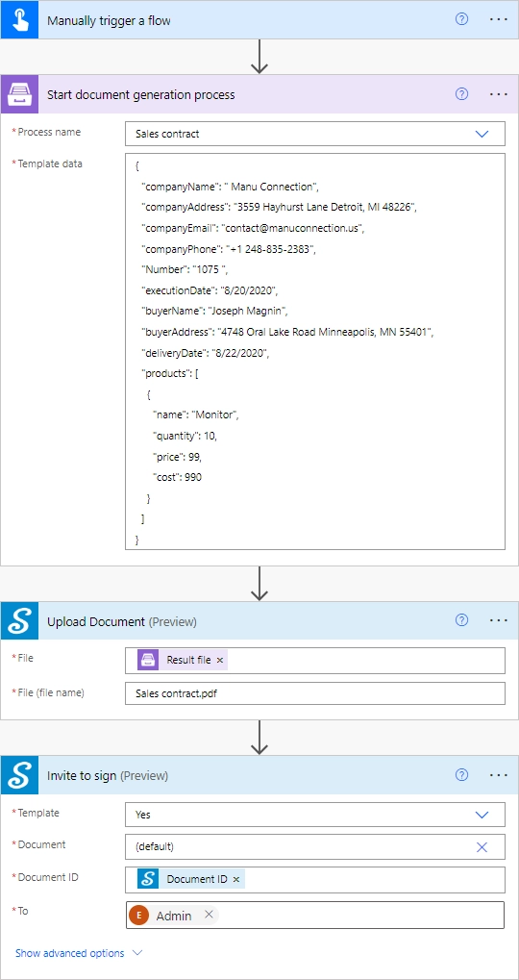Image resolution: width=519 pixels, height=980 pixels.
Task: Click the "cost": 990 line
Action: [178, 478]
